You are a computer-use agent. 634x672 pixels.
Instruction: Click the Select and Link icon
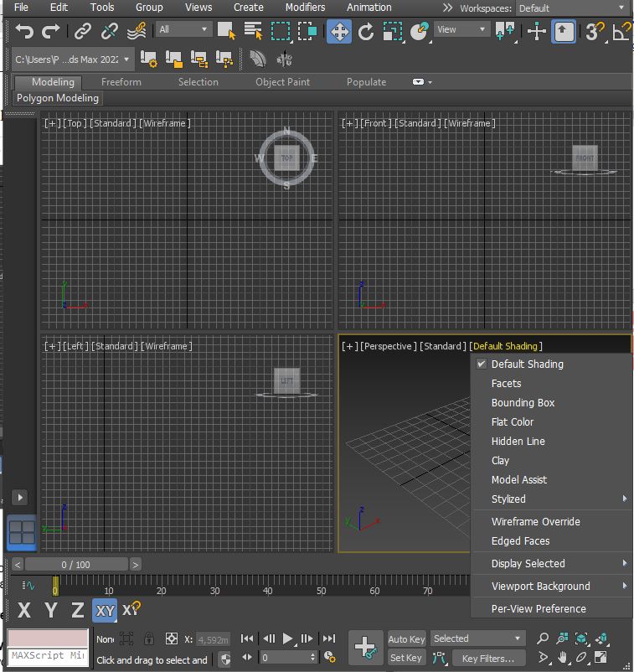tap(83, 31)
